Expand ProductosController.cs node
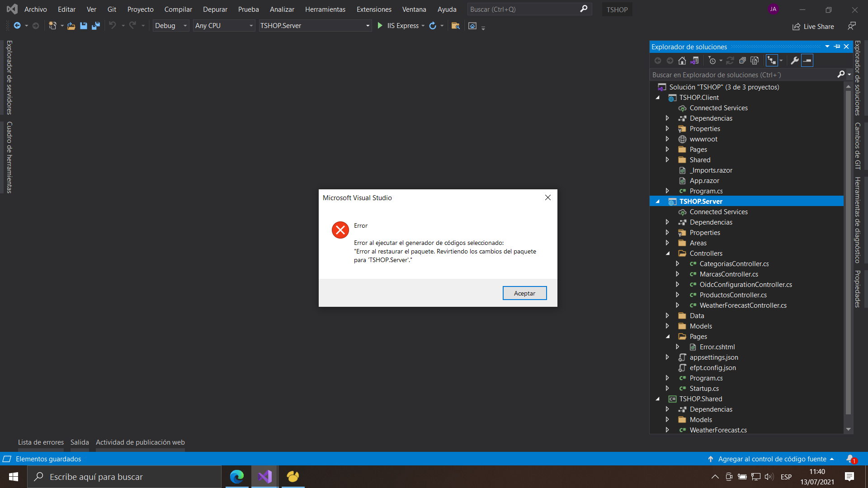Screen dimensions: 868x488 tap(677, 295)
